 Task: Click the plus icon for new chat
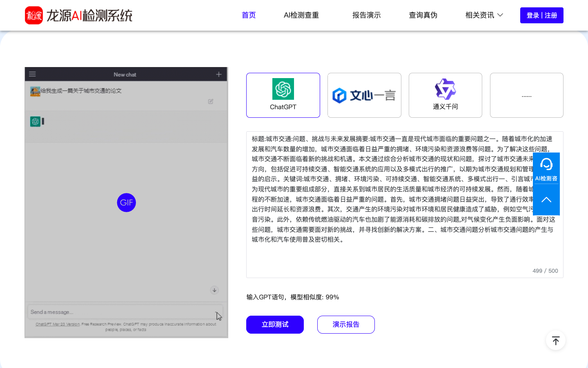pyautogui.click(x=219, y=74)
